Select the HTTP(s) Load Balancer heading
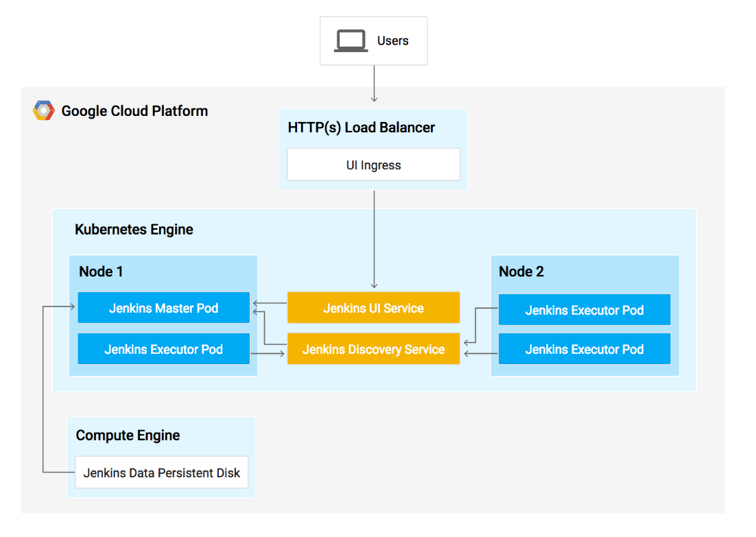The width and height of the screenshot is (756, 537). click(x=361, y=128)
